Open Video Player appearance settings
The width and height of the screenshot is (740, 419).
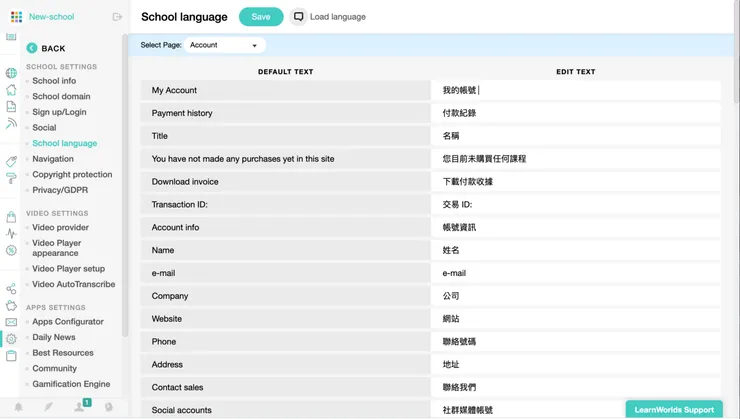pyautogui.click(x=57, y=248)
